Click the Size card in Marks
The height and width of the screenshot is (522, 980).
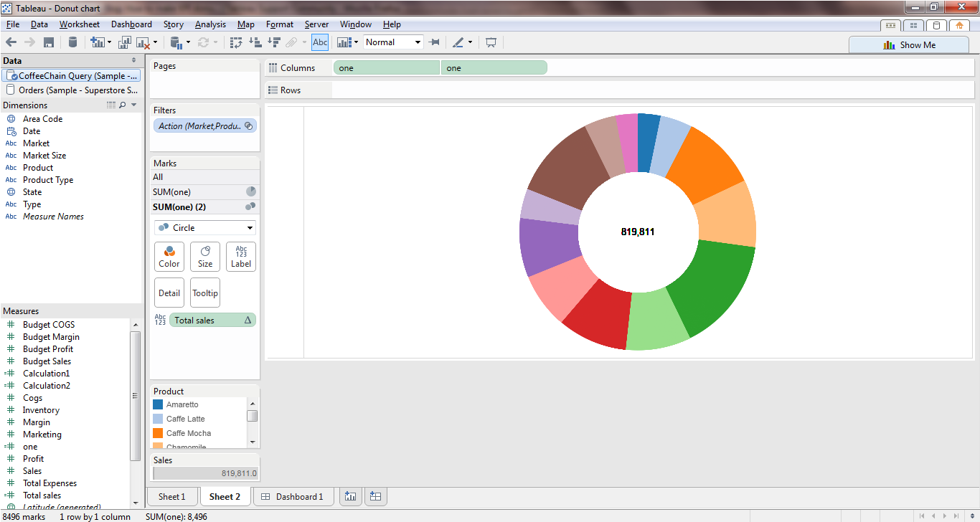205,257
